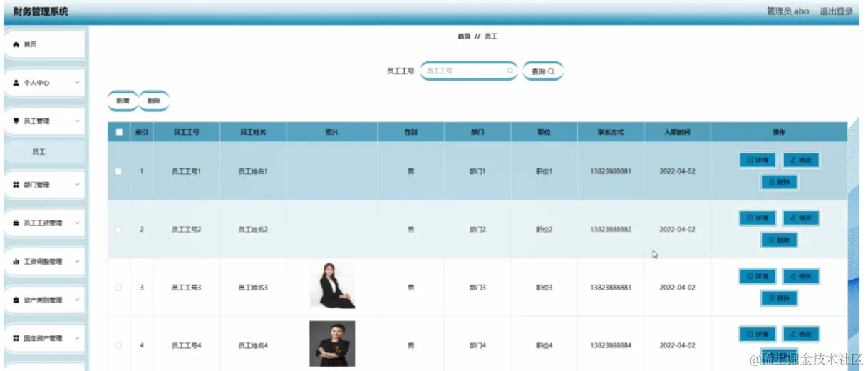The height and width of the screenshot is (371, 868).
Task: Click 修改 for row 员工姓名2
Action: pos(801,218)
